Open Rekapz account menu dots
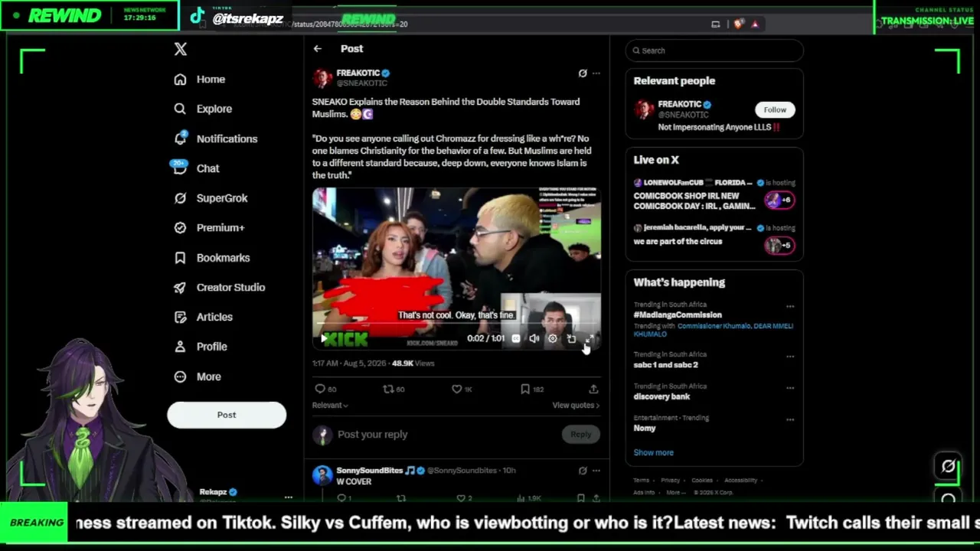Screen dimensions: 980x551 289,497
